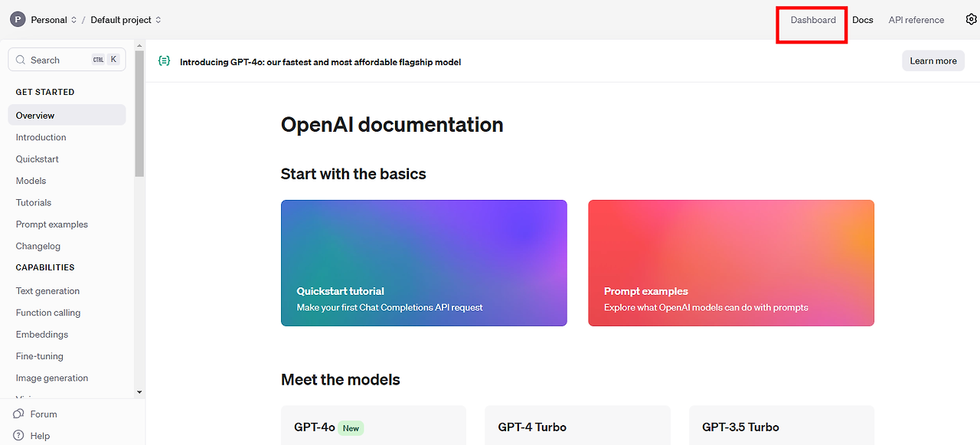Click the Personal account avatar icon
Screen dimensions: 980x445
(18, 20)
